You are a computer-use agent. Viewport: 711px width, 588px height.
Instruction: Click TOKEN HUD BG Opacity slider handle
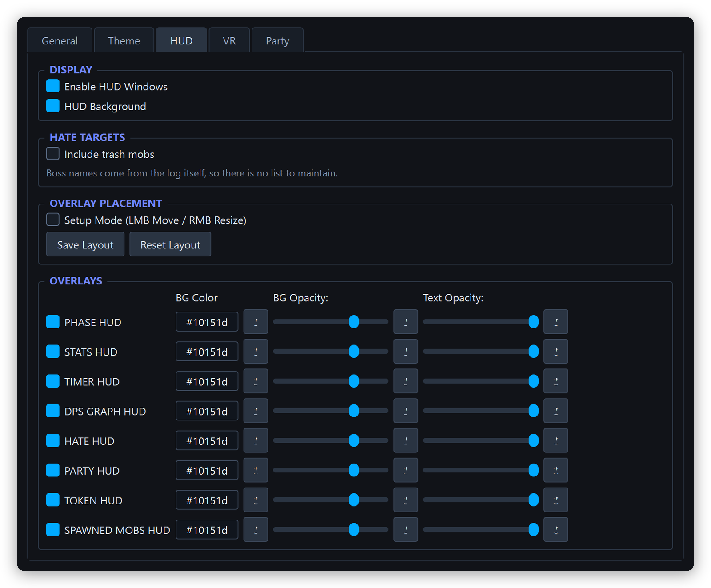point(354,500)
